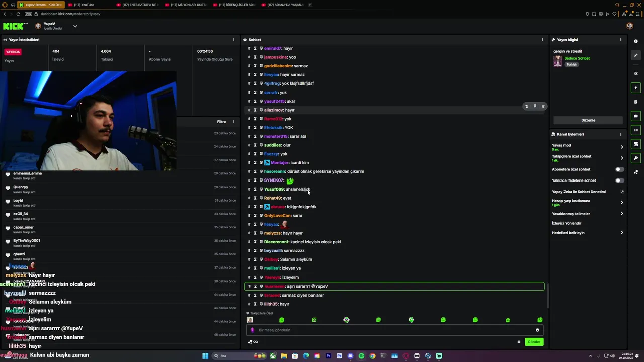Switch to the ADANA'DA YAŞANAN browser tab
This screenshot has height=362, width=644.
pyautogui.click(x=282, y=5)
